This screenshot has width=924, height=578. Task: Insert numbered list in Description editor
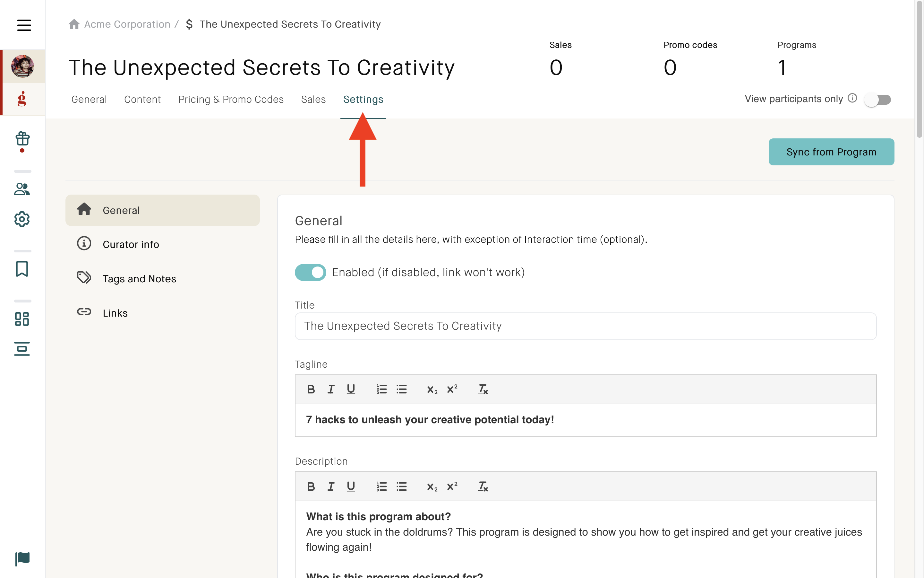point(381,486)
